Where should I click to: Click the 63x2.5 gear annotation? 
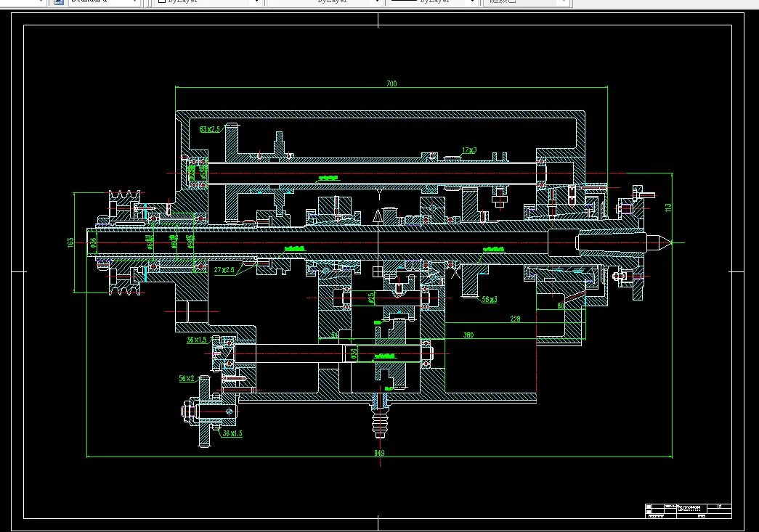209,129
